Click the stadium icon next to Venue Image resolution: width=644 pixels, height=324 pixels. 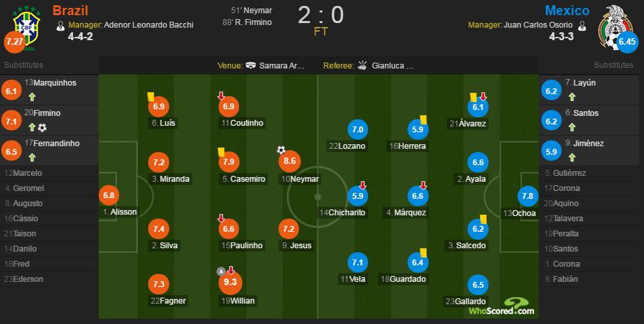(250, 66)
